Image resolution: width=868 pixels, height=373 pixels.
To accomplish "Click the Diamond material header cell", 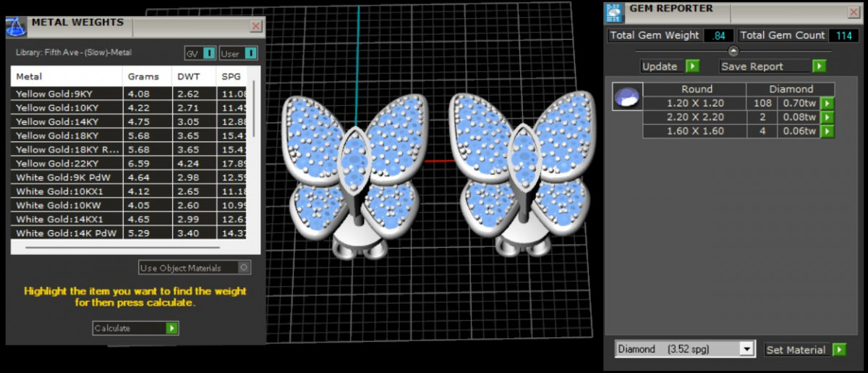I will pyautogui.click(x=791, y=89).
